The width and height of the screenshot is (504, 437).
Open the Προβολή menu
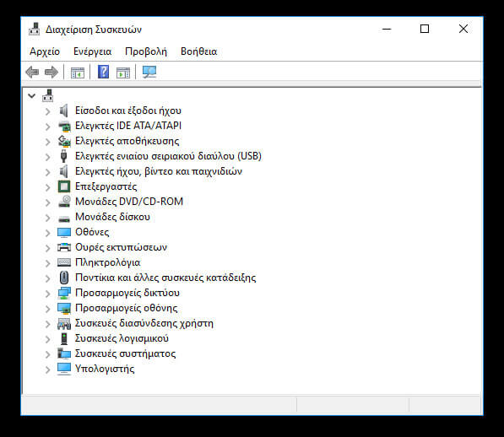[146, 51]
